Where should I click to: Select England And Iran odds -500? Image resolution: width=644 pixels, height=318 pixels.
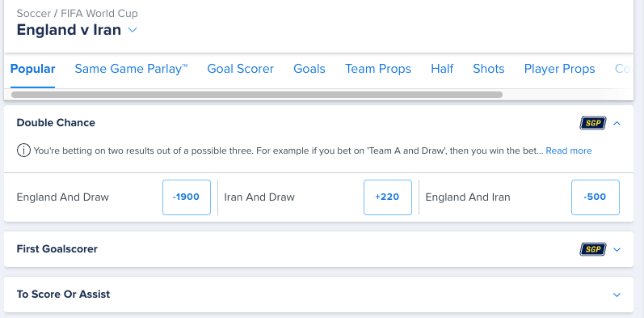tap(596, 197)
